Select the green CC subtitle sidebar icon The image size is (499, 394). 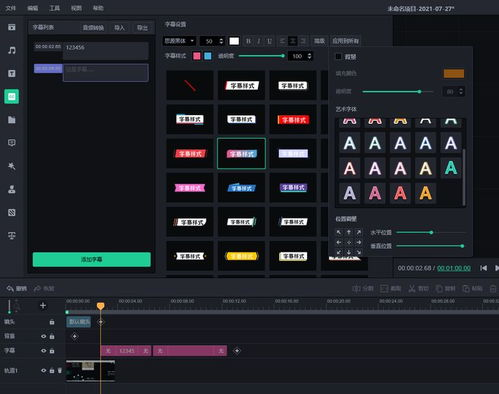coord(12,97)
